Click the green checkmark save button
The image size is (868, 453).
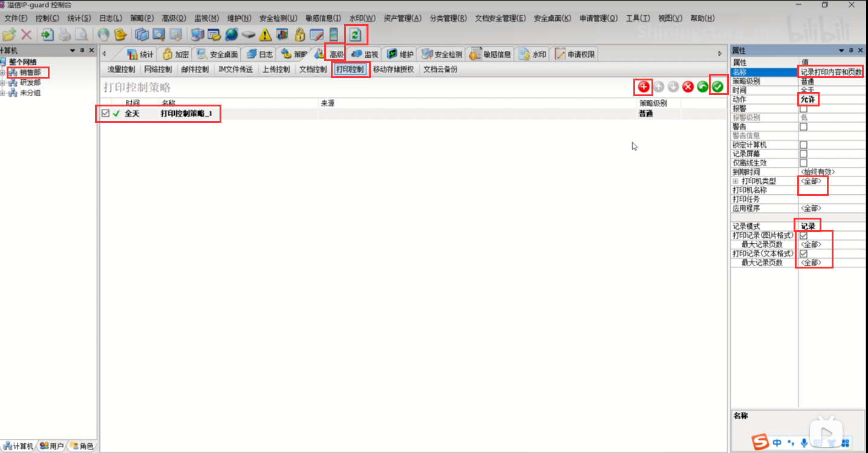click(x=717, y=87)
